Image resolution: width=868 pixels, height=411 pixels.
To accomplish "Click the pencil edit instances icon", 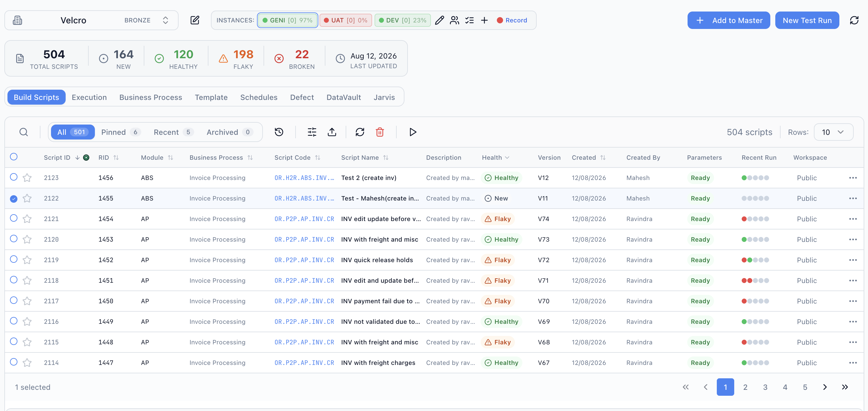I will (x=439, y=20).
